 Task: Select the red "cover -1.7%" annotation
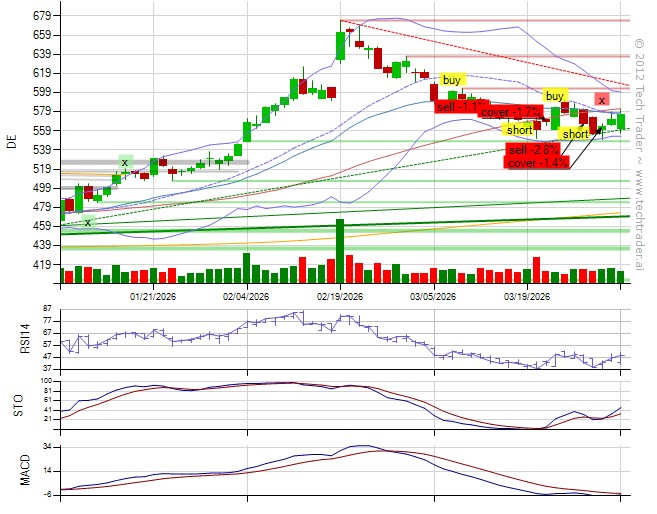point(508,113)
